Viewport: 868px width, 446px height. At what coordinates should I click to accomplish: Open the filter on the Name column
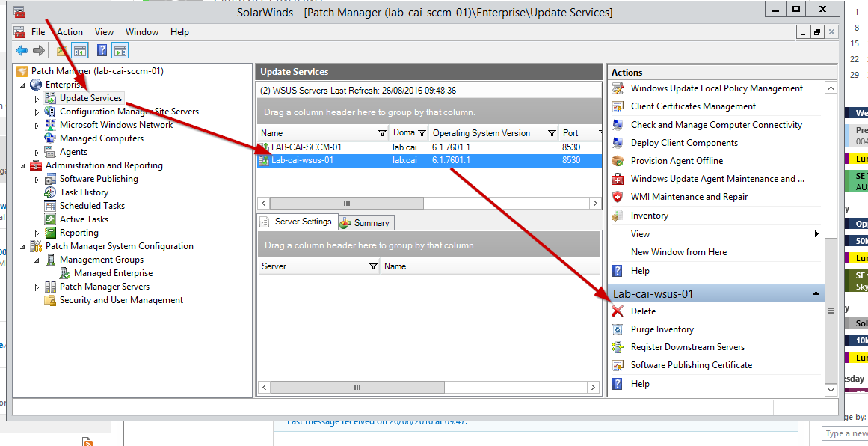pyautogui.click(x=382, y=133)
